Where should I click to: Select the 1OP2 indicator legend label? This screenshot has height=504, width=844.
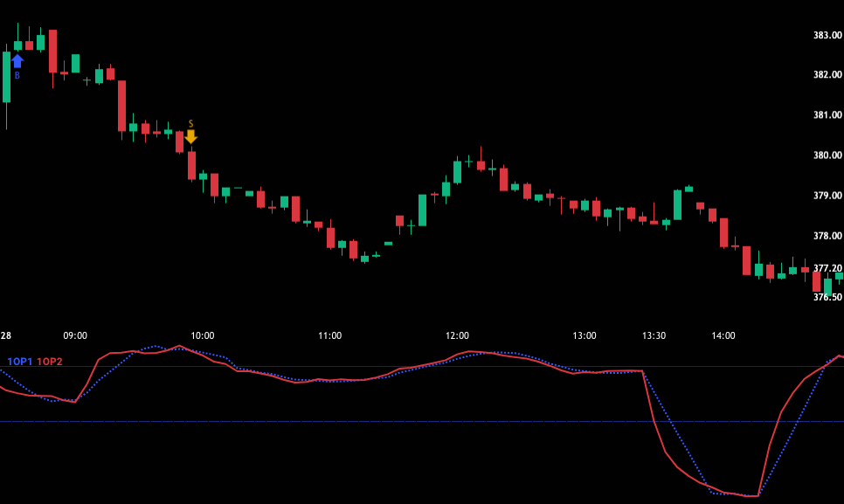(50, 362)
